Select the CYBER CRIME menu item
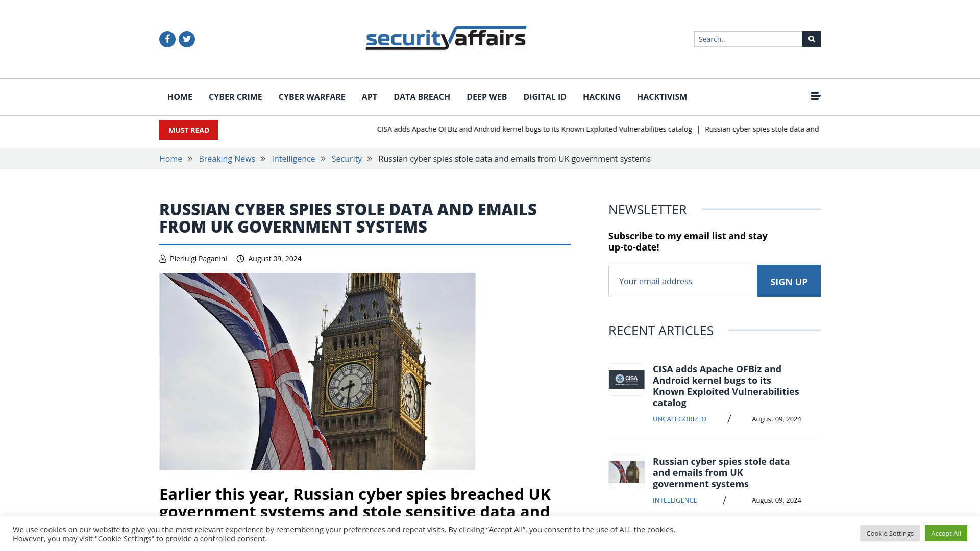Viewport: 980px width, 551px height. coord(235,97)
